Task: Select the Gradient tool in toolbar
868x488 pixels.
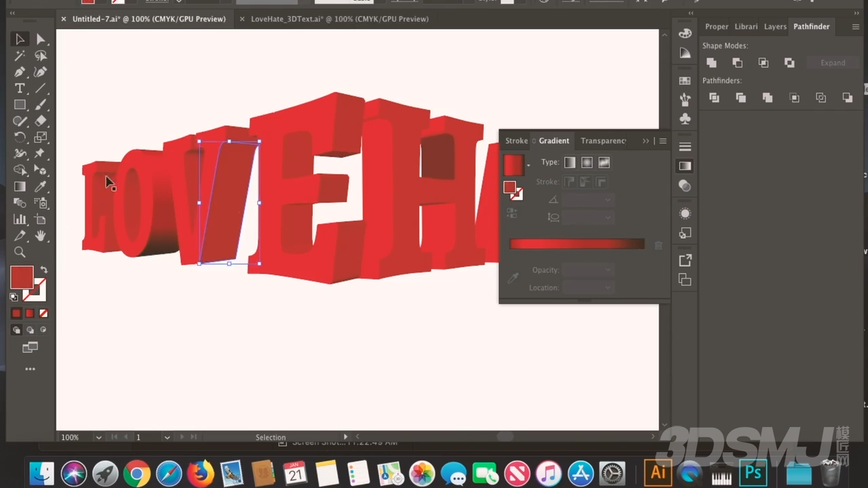Action: (20, 186)
